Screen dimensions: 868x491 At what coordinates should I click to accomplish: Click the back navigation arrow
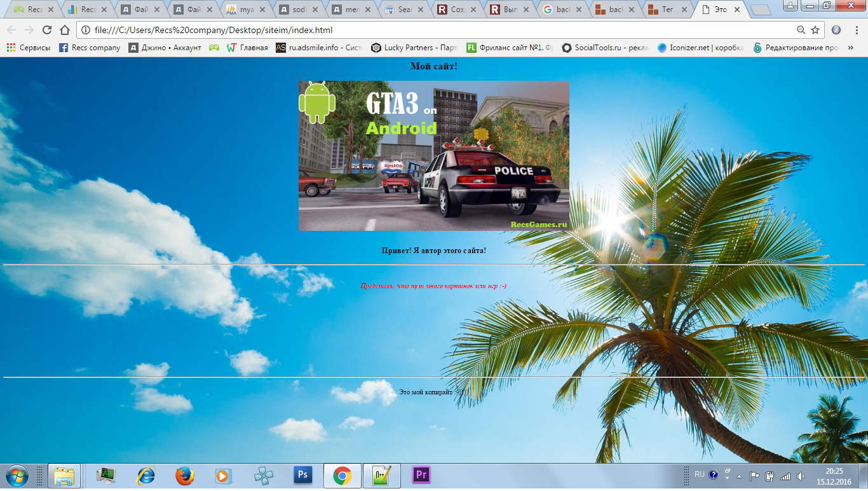point(11,30)
